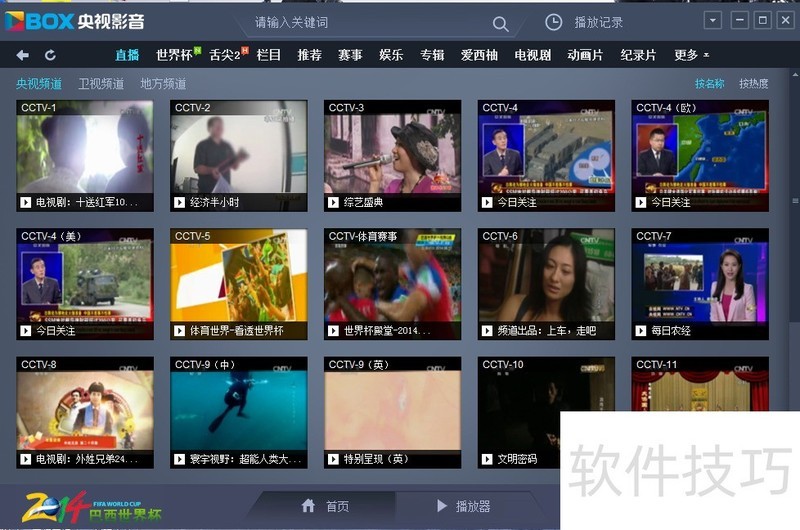Viewport: 800px width, 530px height.
Task: Click the refresh icon
Action: (50, 55)
